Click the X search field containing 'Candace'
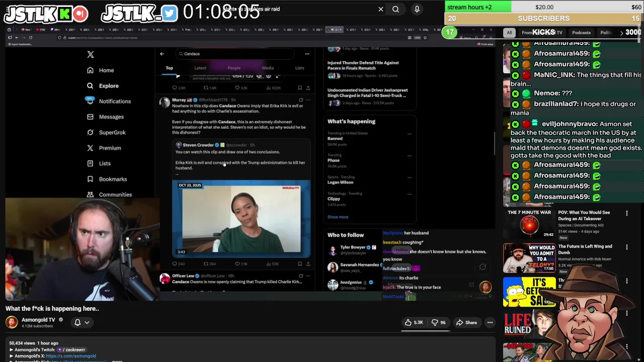Image resolution: width=644 pixels, height=362 pixels. click(x=235, y=54)
